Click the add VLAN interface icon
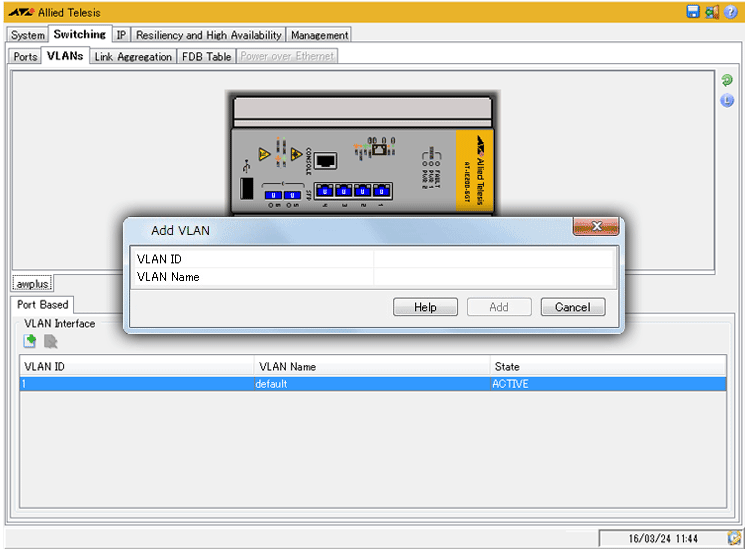 [x=30, y=341]
